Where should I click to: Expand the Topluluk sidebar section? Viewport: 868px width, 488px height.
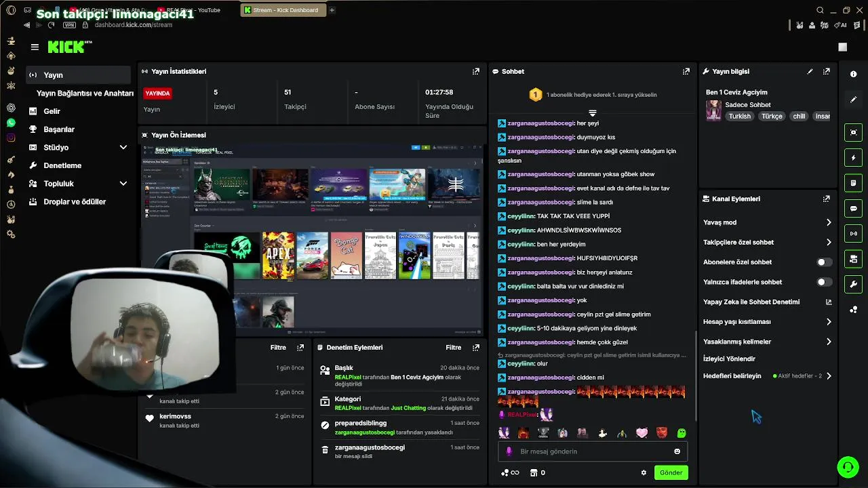123,183
